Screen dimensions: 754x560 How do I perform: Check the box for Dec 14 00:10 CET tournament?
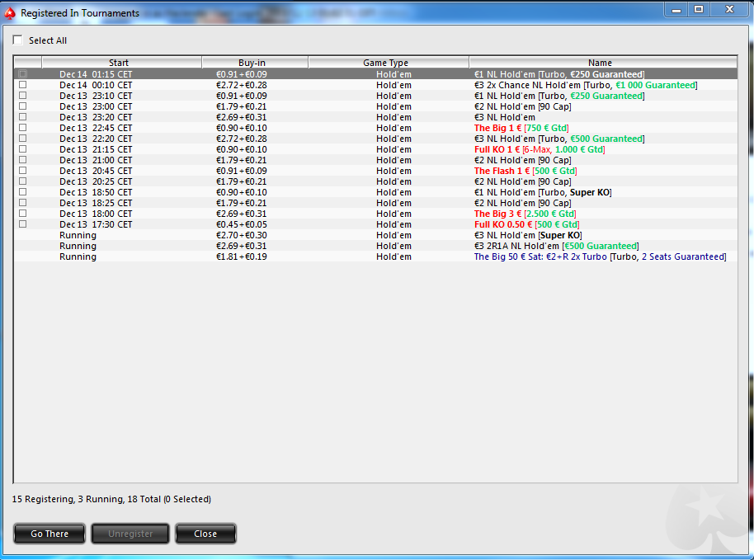(22, 85)
